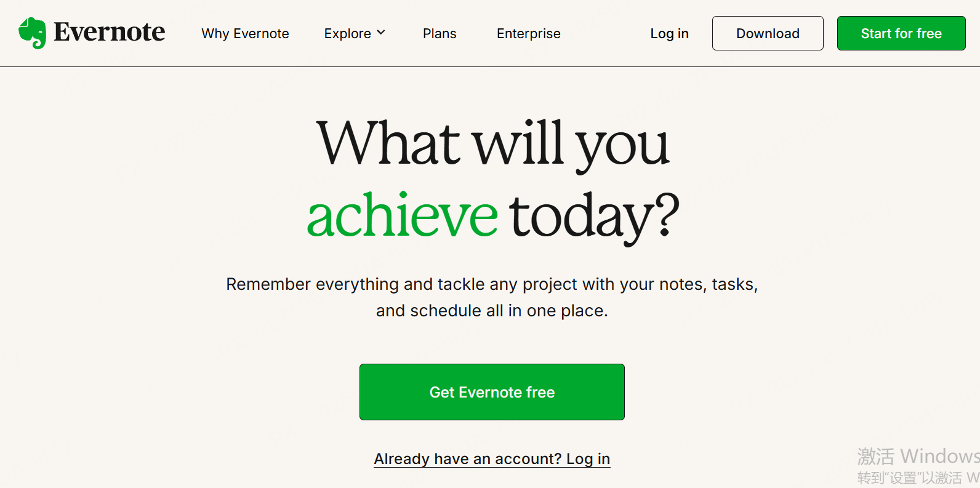Click the Evernote wordmark text in header

110,32
